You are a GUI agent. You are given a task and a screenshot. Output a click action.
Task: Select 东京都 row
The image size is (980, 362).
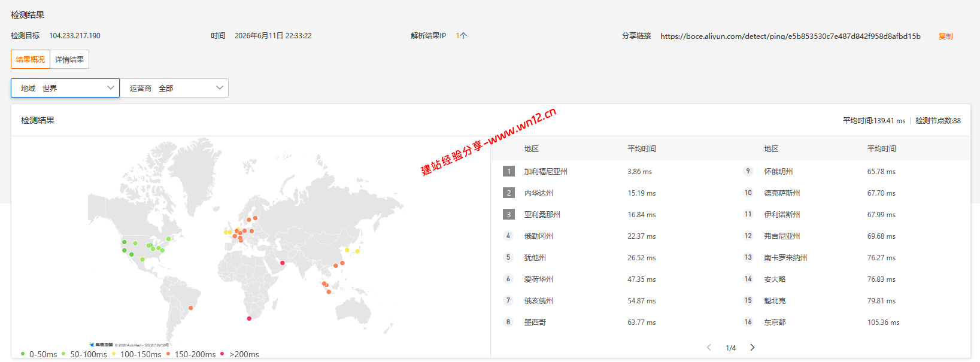pos(851,322)
